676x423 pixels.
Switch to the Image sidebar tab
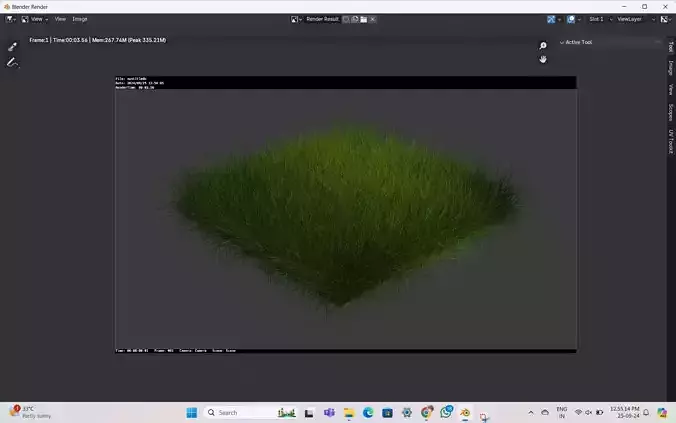(671, 68)
